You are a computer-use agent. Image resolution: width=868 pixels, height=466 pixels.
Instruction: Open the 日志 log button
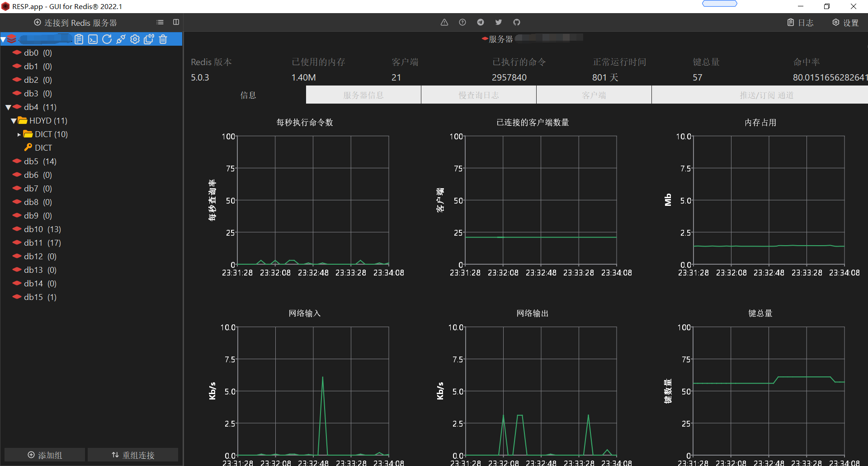[x=800, y=23]
